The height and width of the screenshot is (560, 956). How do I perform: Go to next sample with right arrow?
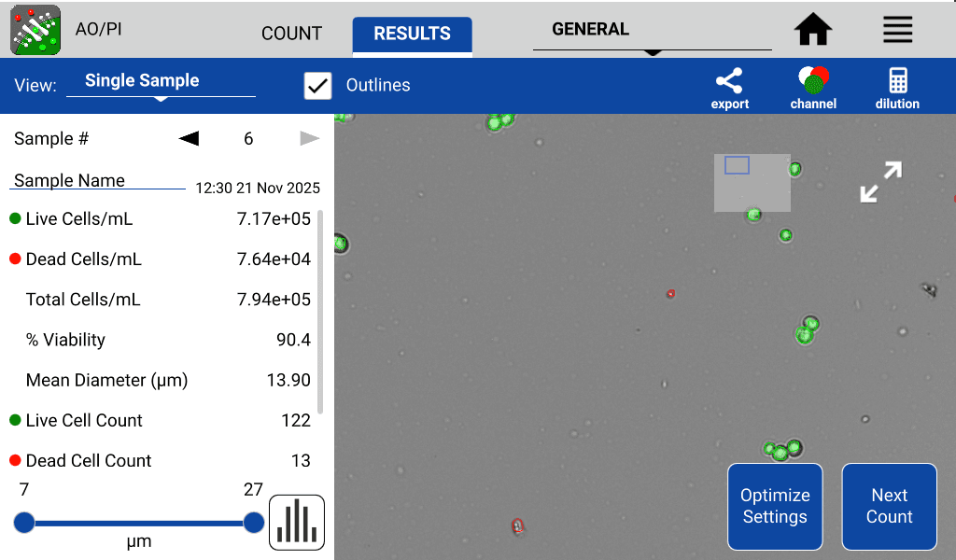(x=309, y=139)
